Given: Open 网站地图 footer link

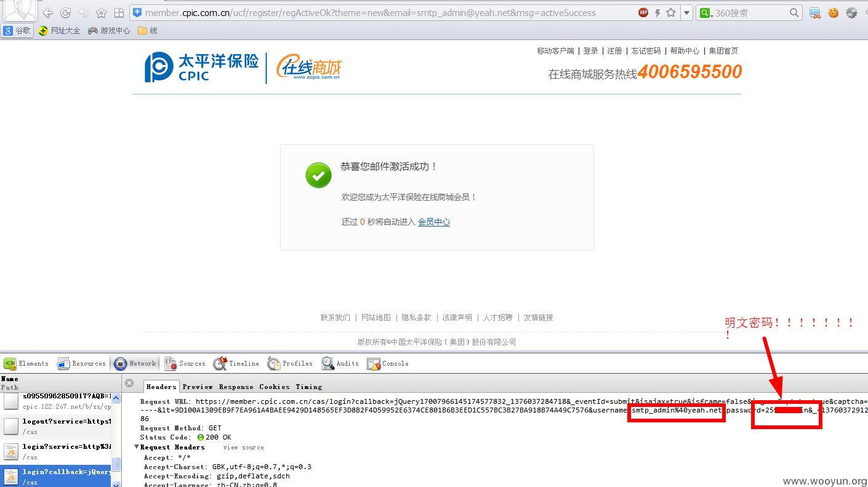Looking at the screenshot, I should (x=376, y=318).
